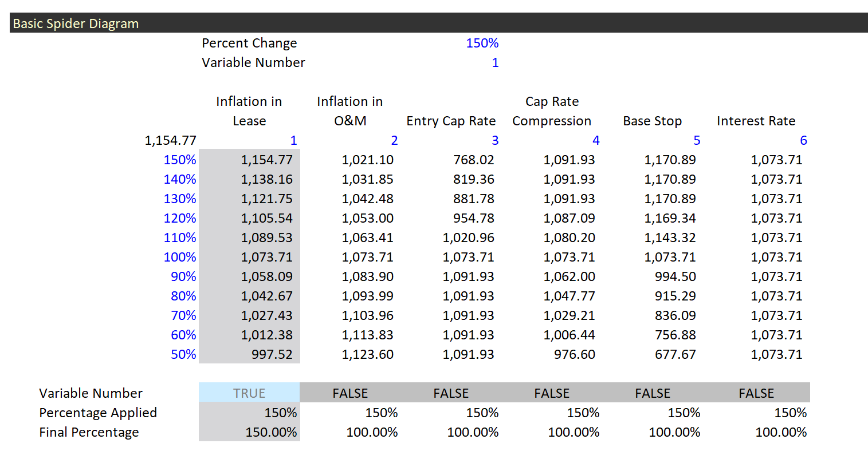Click the 1,154.77 cell left of column numbers
Image resolution: width=868 pixels, height=459 pixels.
click(x=170, y=140)
